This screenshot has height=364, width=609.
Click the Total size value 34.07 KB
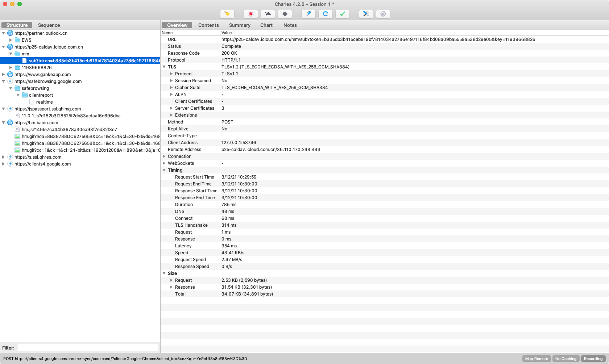pos(247,294)
